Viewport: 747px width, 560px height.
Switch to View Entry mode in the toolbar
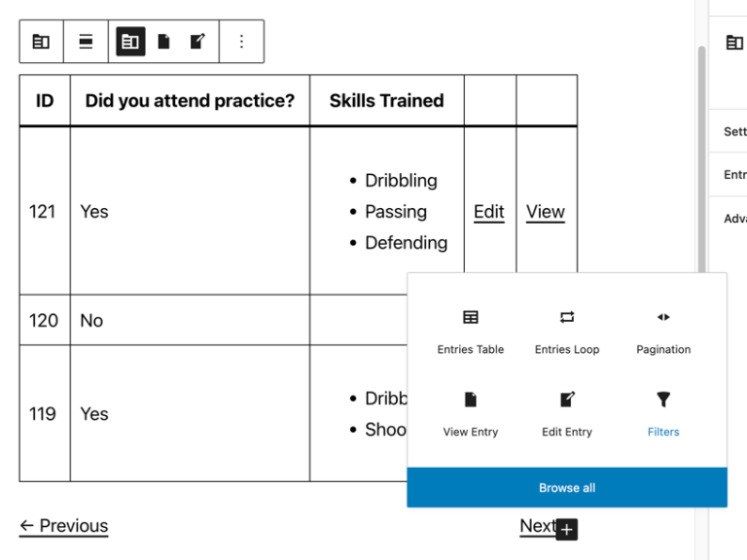click(x=163, y=42)
